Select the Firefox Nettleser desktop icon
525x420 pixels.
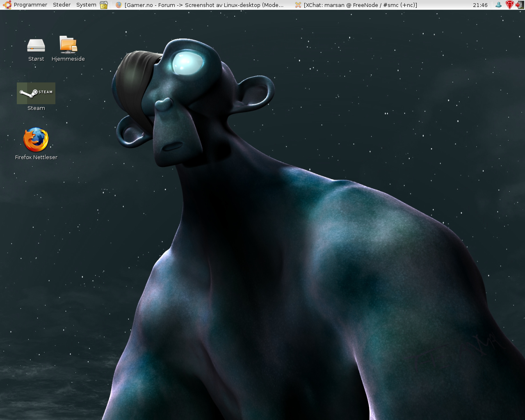tap(36, 140)
